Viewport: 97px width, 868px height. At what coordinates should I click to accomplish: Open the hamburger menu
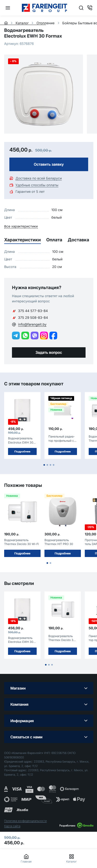pos(8,8)
